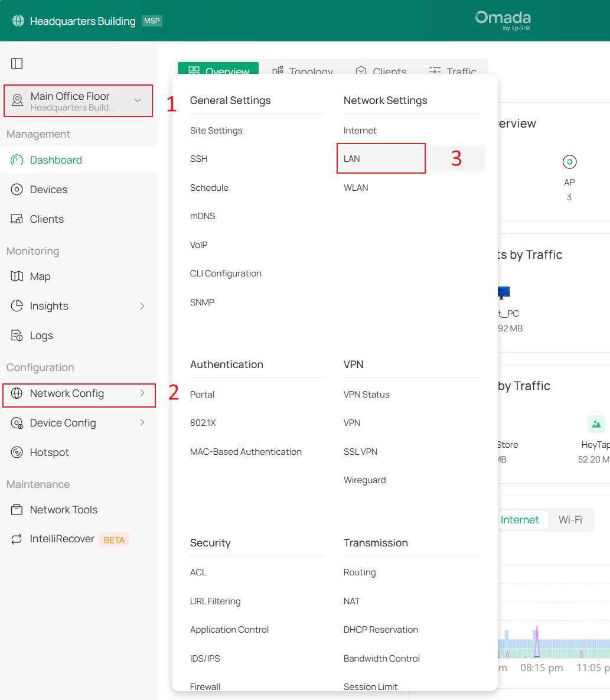Click the Clients monitor icon
Image resolution: width=610 pixels, height=700 pixels.
[x=17, y=219]
